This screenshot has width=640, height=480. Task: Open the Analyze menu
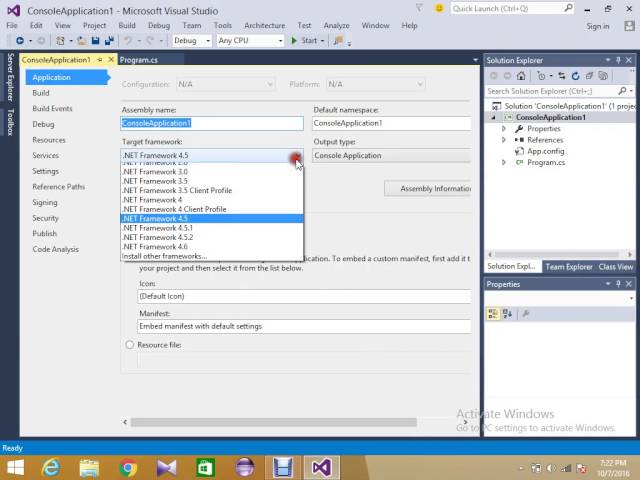336,25
